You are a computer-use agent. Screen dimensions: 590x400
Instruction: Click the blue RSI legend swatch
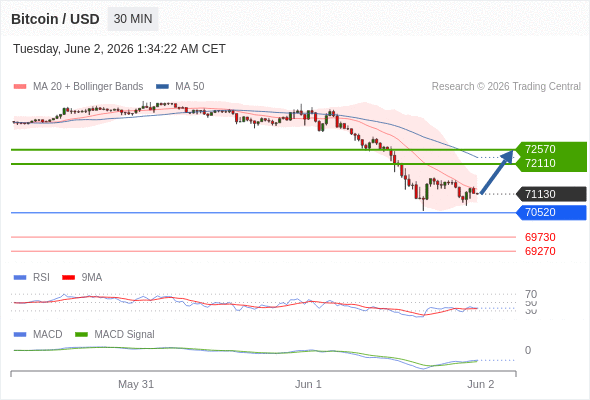[20, 278]
